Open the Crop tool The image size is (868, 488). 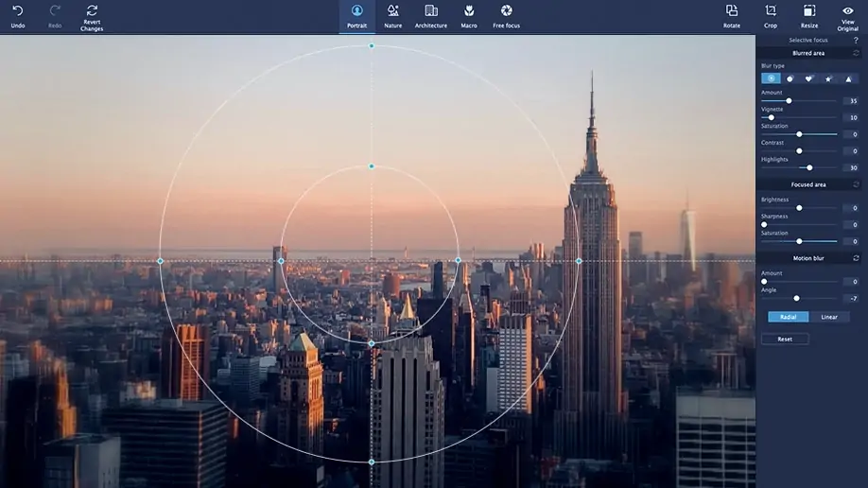tap(771, 17)
